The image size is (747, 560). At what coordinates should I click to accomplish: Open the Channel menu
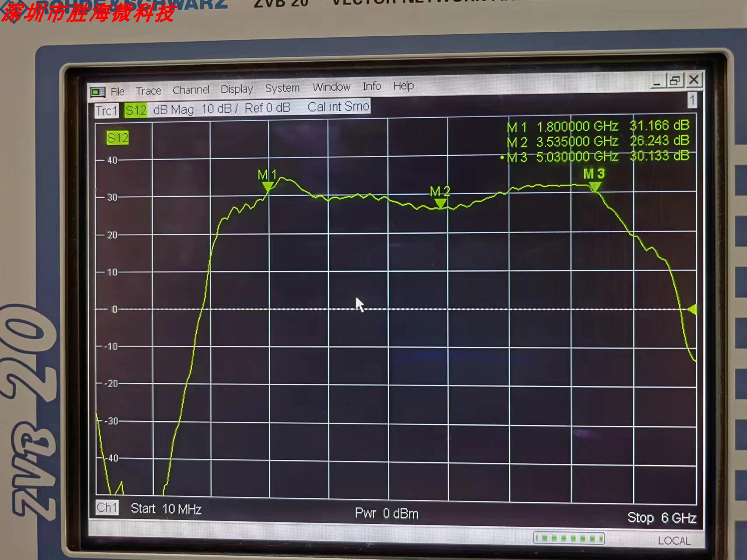pos(191,90)
